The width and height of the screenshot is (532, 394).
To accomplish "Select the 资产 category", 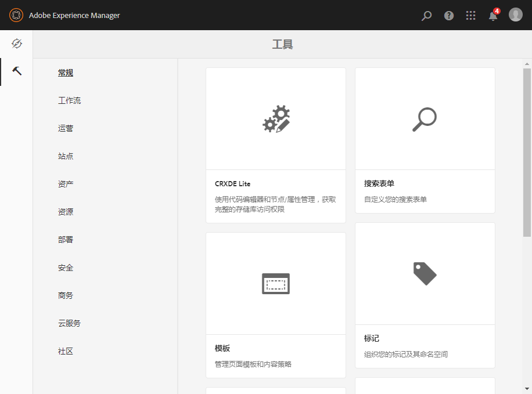I will [x=66, y=184].
